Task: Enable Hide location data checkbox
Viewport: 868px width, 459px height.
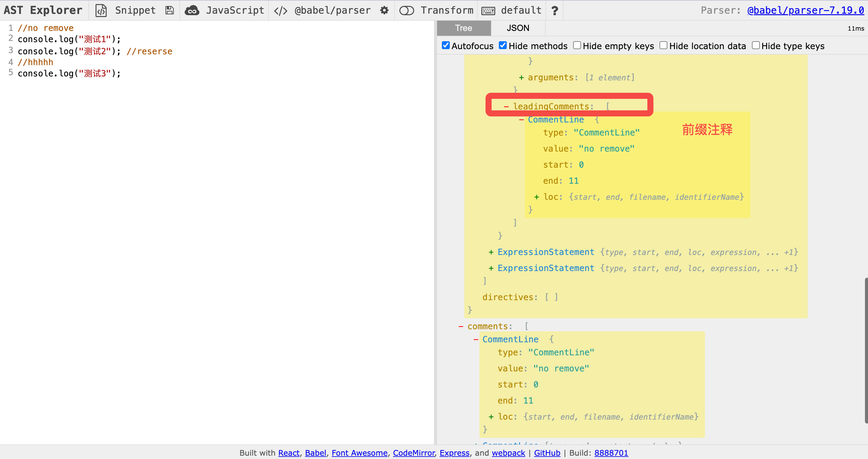Action: tap(663, 45)
